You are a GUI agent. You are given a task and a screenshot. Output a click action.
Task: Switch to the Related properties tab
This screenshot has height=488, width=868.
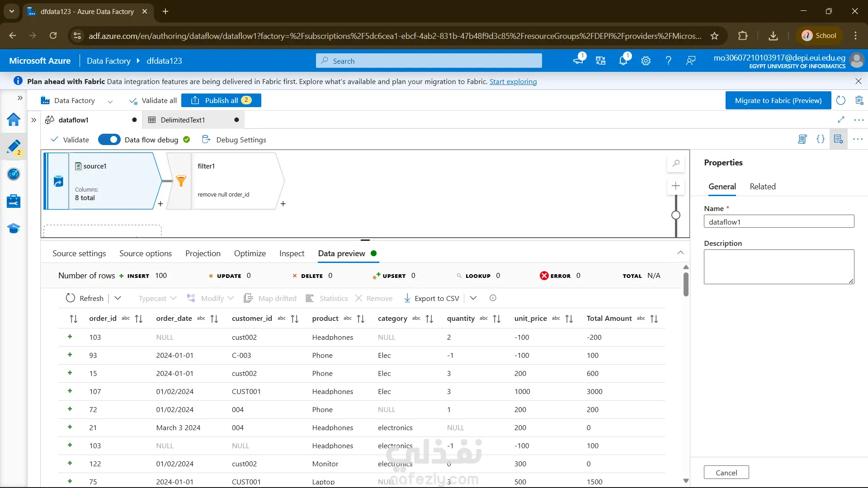tap(763, 187)
